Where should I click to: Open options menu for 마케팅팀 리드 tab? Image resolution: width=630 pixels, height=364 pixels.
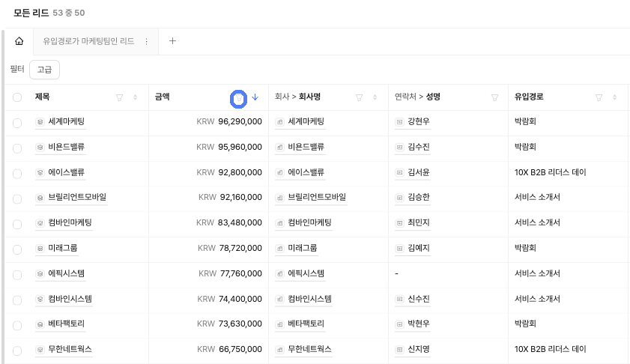pos(146,41)
